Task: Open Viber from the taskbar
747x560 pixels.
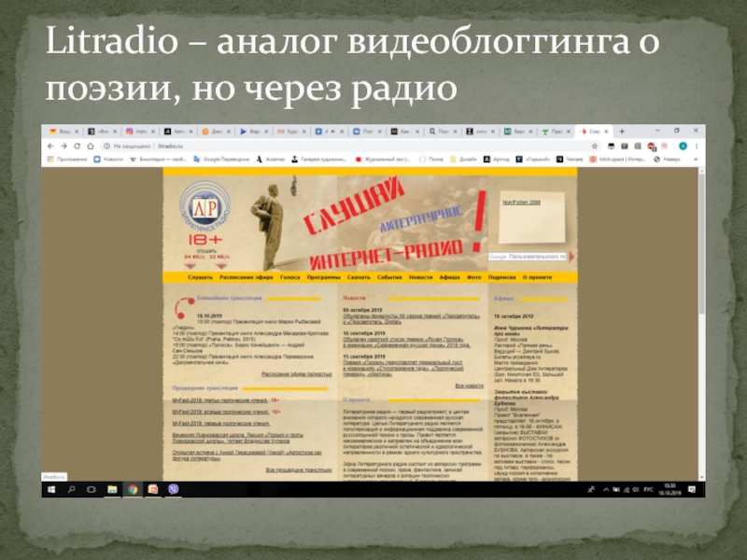Action: (x=174, y=489)
